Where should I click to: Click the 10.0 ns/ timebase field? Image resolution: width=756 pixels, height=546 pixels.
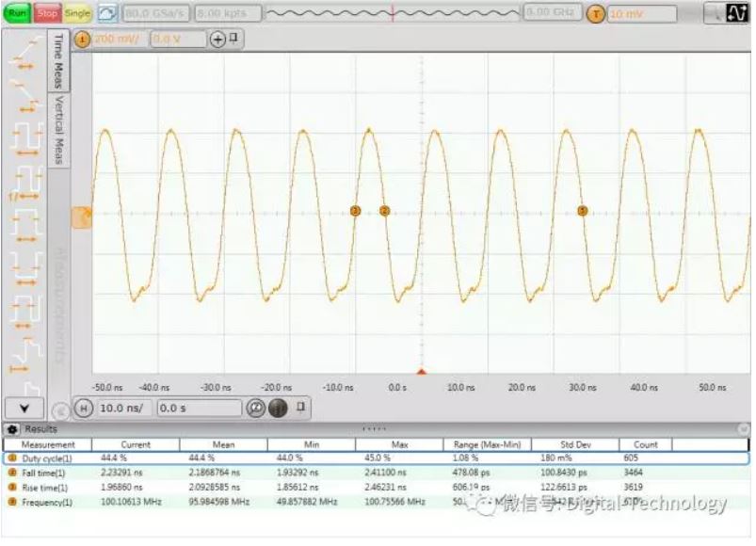tap(124, 409)
